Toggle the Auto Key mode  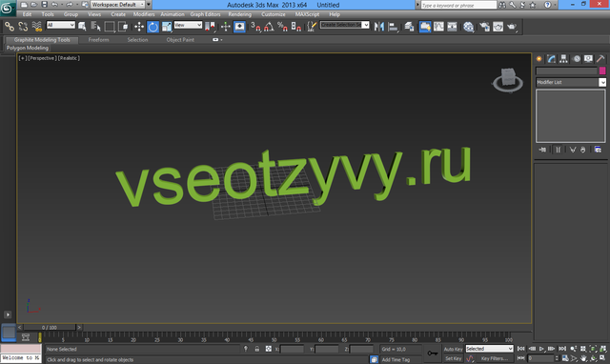pyautogui.click(x=454, y=349)
